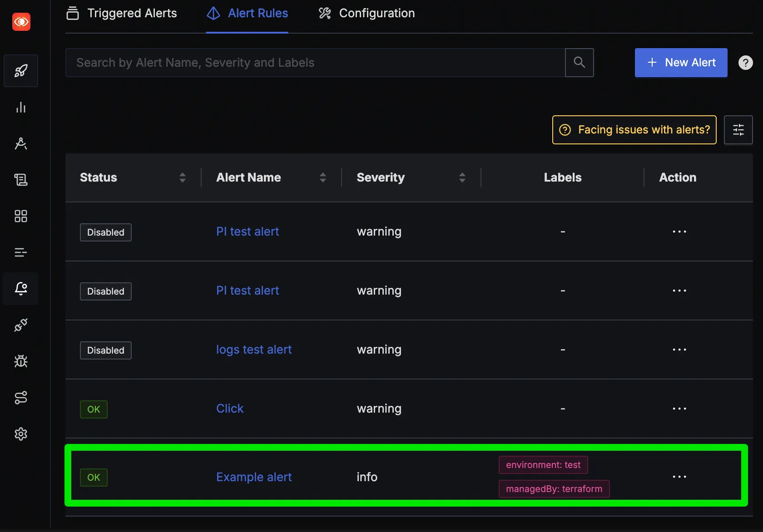763x532 pixels.
Task: Open the second PI test alert link
Action: click(248, 291)
